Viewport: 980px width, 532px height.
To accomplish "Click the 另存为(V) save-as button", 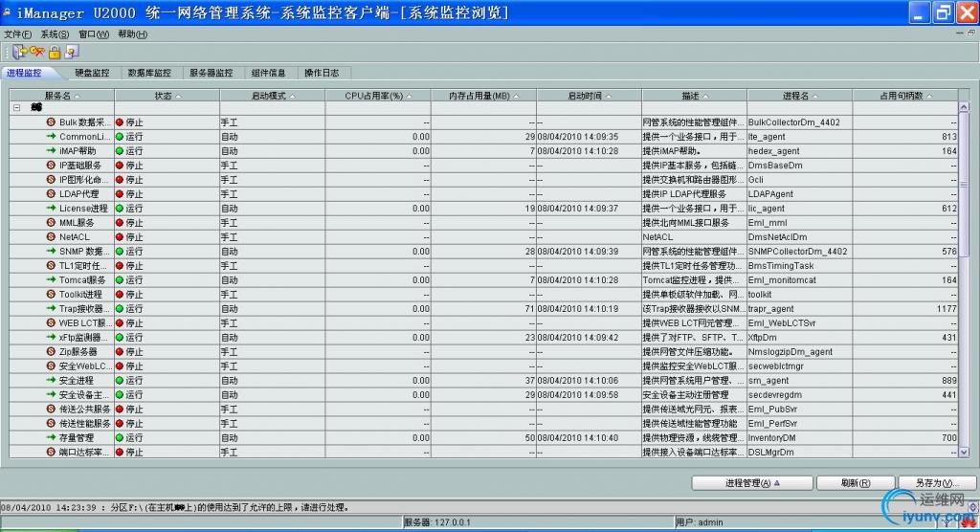I will pos(936,482).
